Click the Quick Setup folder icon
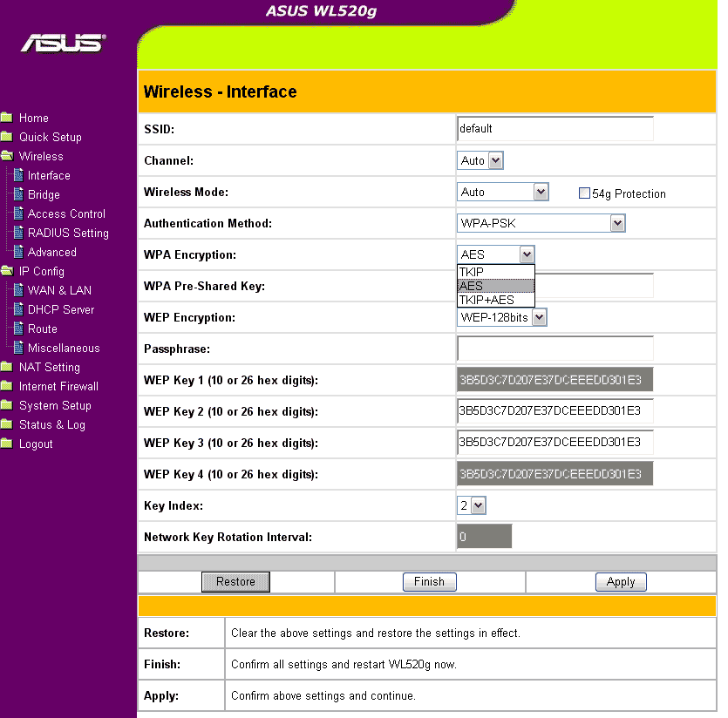Viewport: 728px width, 718px height. pyautogui.click(x=6, y=137)
